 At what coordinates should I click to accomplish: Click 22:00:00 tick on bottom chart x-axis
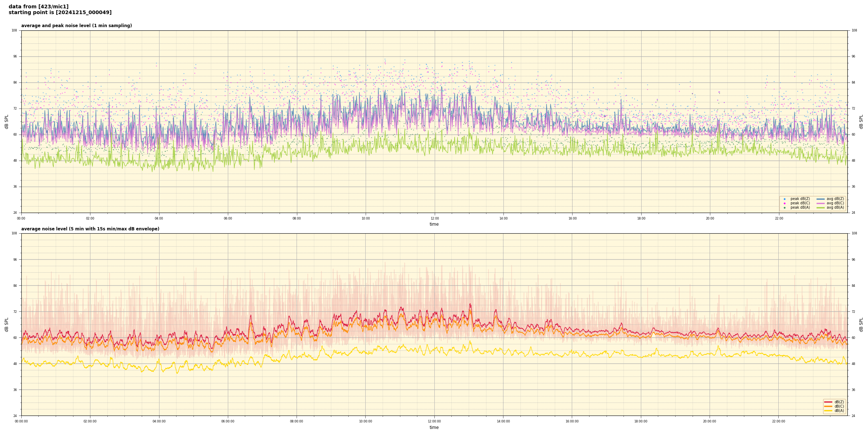click(779, 421)
